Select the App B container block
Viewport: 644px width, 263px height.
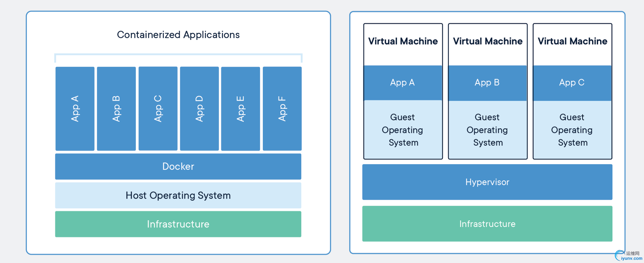116,109
